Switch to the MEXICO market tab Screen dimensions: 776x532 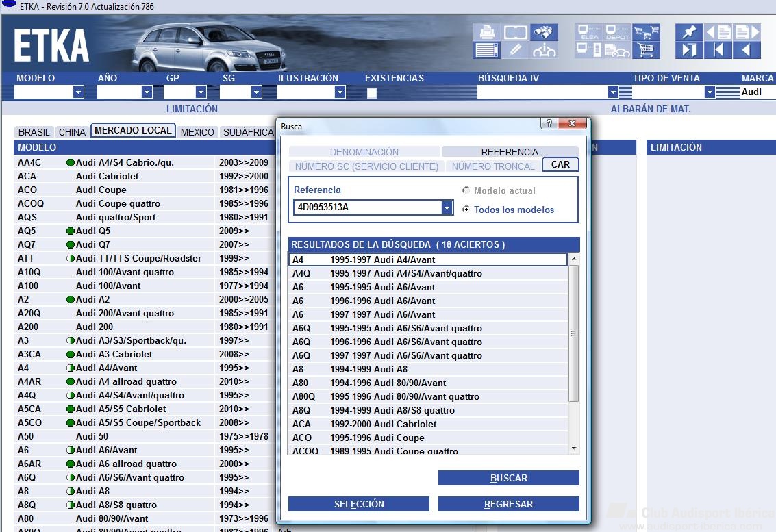coord(197,132)
